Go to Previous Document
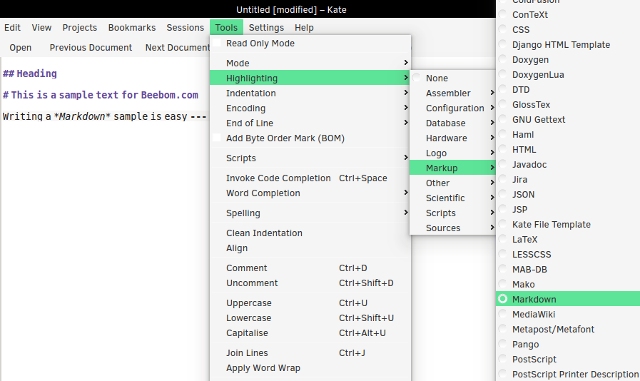Viewport: 640px width, 381px height. tap(91, 48)
